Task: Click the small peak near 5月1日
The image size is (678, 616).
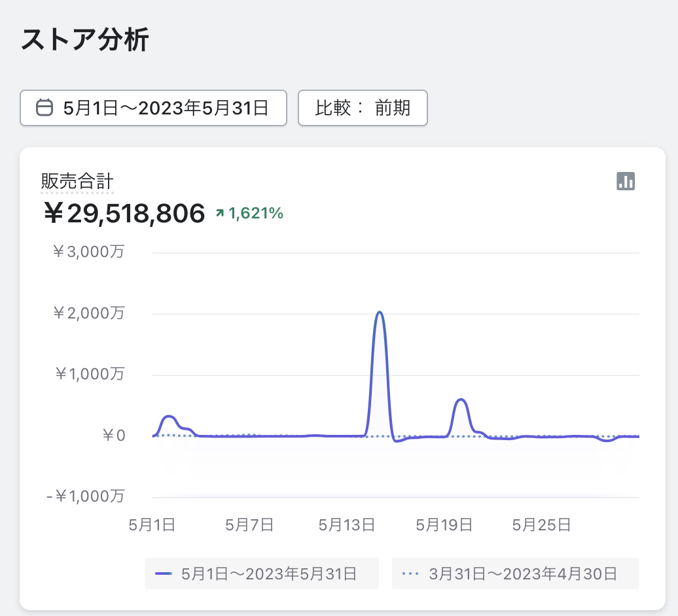Action: click(169, 417)
